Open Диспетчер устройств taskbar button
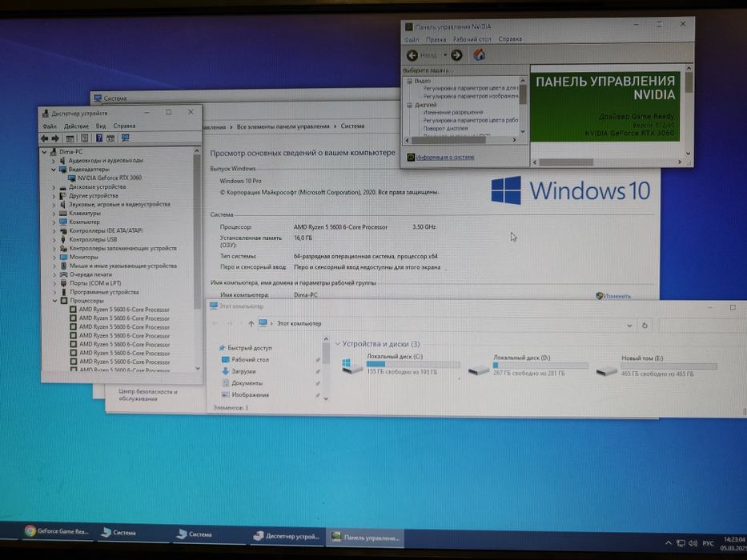The image size is (747, 560). [287, 536]
